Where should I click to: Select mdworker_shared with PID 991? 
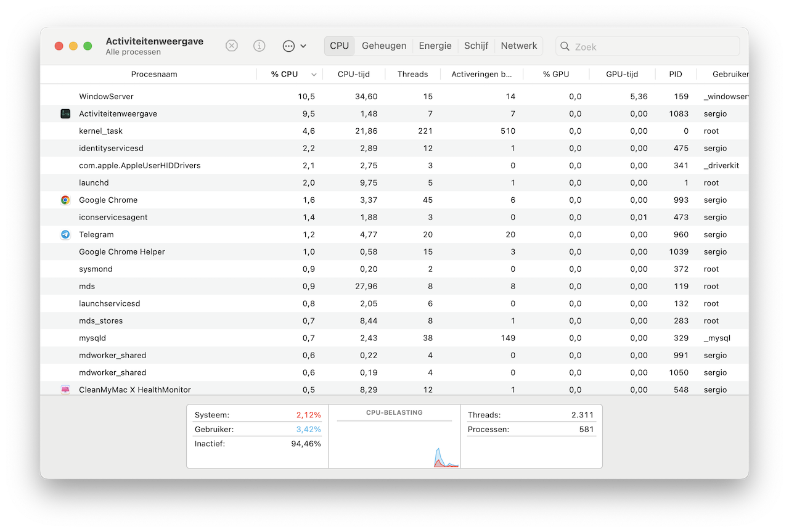(x=394, y=355)
